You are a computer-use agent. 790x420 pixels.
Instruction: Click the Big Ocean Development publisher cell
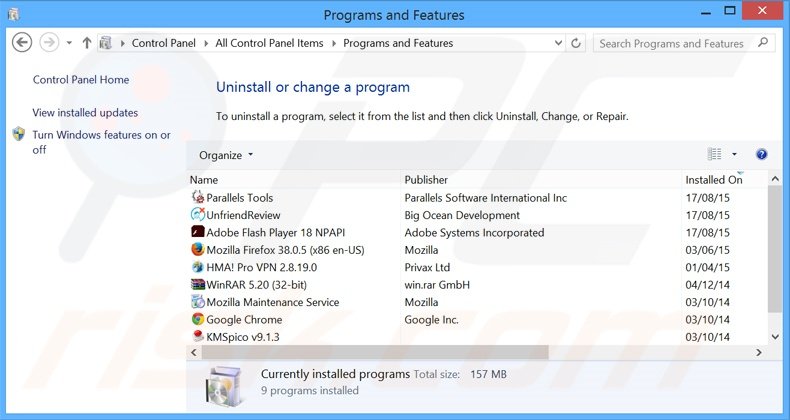[x=462, y=216]
